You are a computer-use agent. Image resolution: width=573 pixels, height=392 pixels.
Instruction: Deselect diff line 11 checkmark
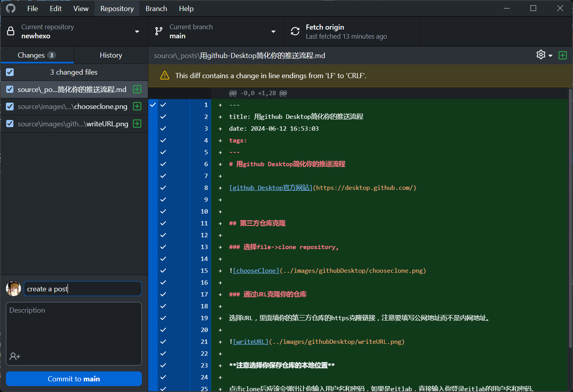(163, 223)
